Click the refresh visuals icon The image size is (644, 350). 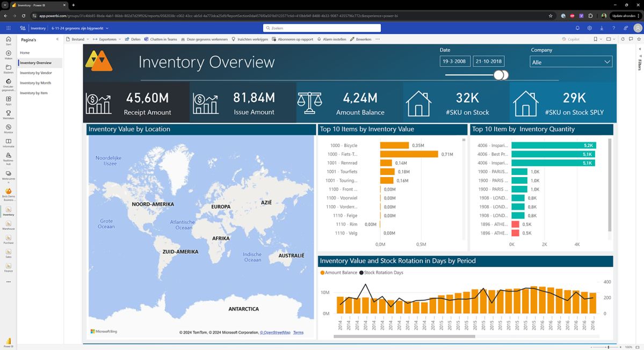[623, 39]
